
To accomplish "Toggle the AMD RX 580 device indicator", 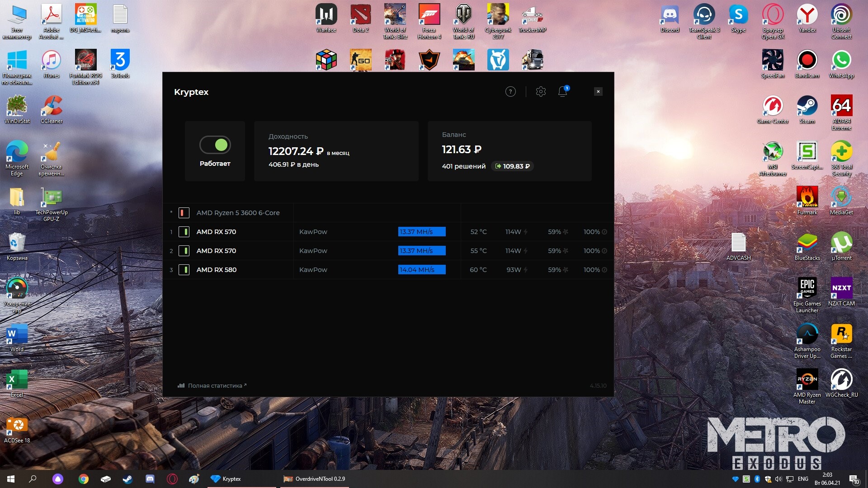I will pos(184,270).
